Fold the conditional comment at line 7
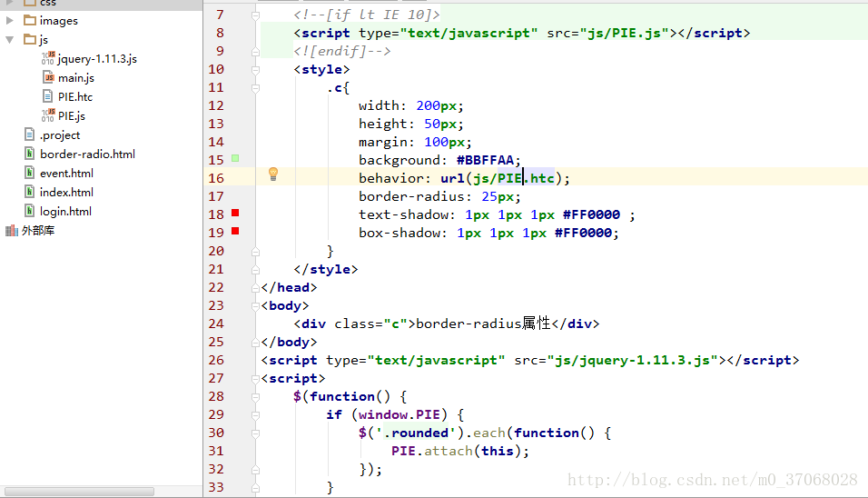This screenshot has height=498, width=868. click(x=255, y=15)
